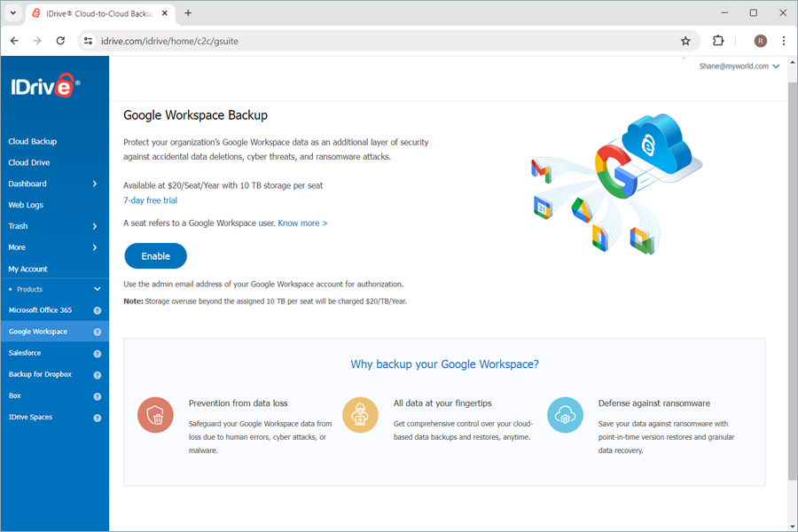Image resolution: width=798 pixels, height=532 pixels.
Task: Click the Enable button
Action: pos(155,255)
